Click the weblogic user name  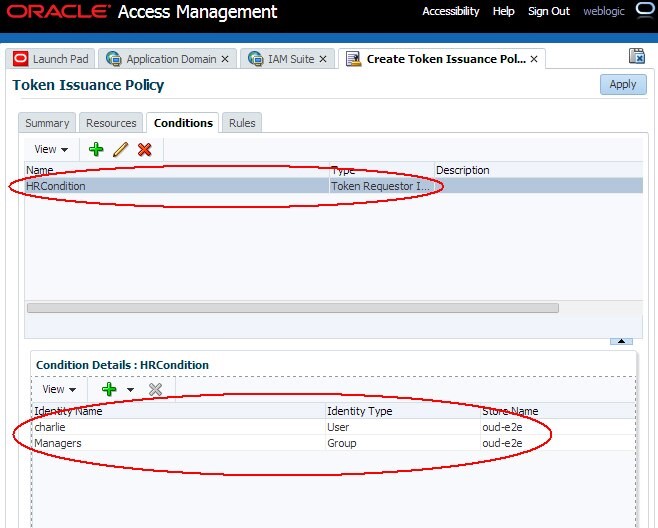click(604, 11)
